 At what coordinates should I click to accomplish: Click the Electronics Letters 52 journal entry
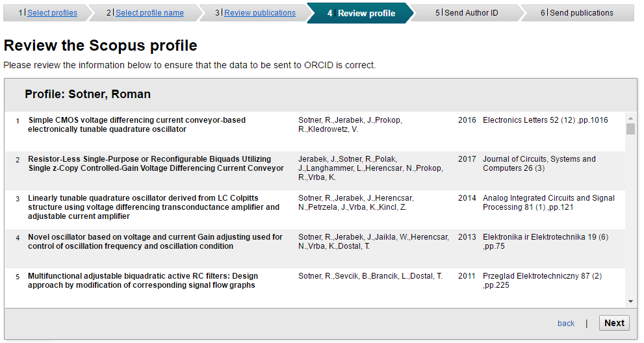click(x=545, y=120)
